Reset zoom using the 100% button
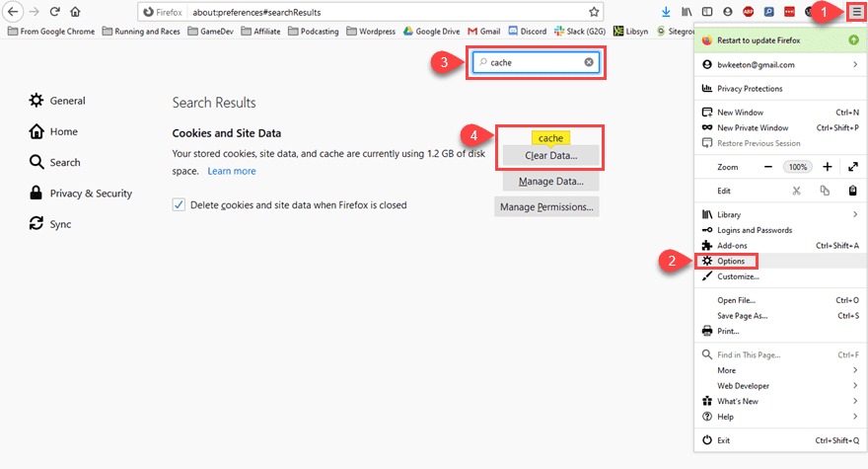Image resolution: width=868 pixels, height=469 pixels. point(798,167)
